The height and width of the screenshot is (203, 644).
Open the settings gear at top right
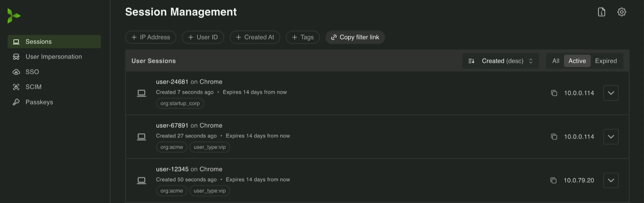point(622,12)
